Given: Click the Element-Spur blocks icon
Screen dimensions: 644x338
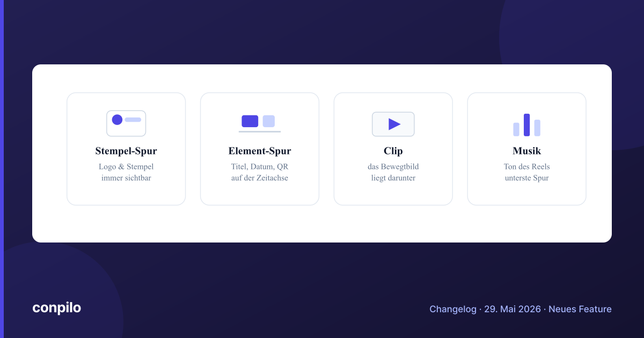Looking at the screenshot, I should 260,123.
